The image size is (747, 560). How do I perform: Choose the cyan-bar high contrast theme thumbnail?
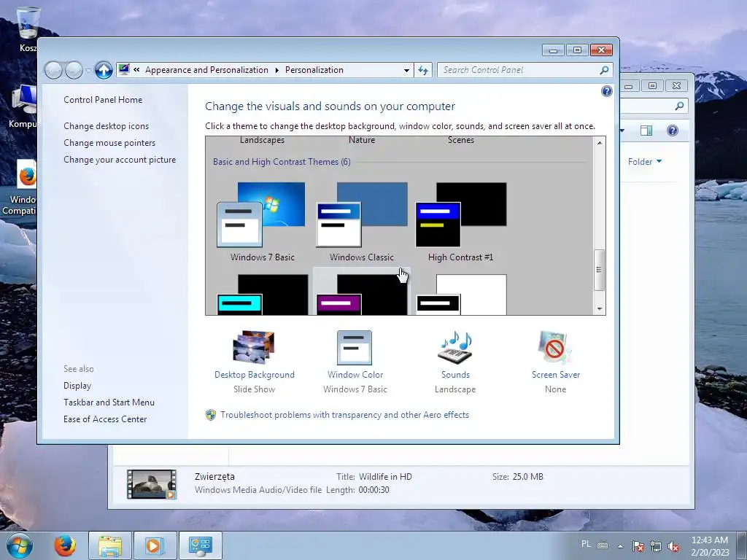262,295
